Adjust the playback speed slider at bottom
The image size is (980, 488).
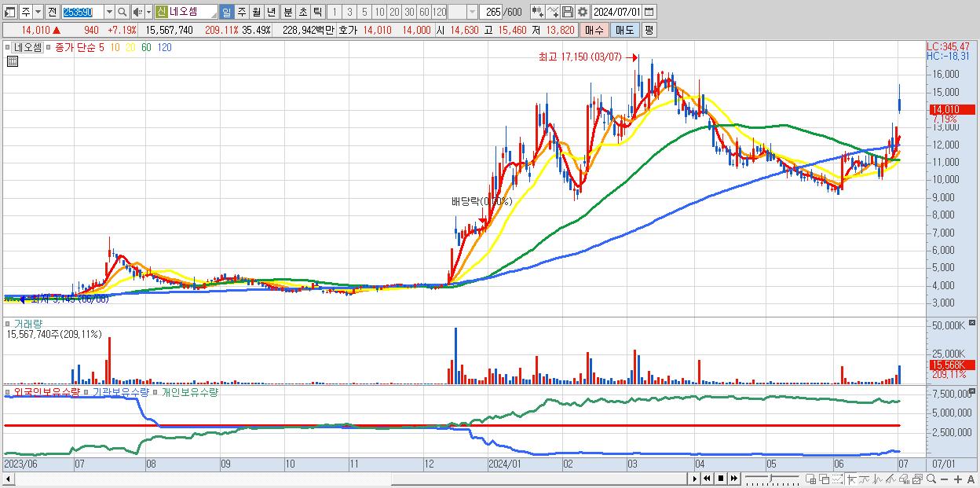[772, 479]
